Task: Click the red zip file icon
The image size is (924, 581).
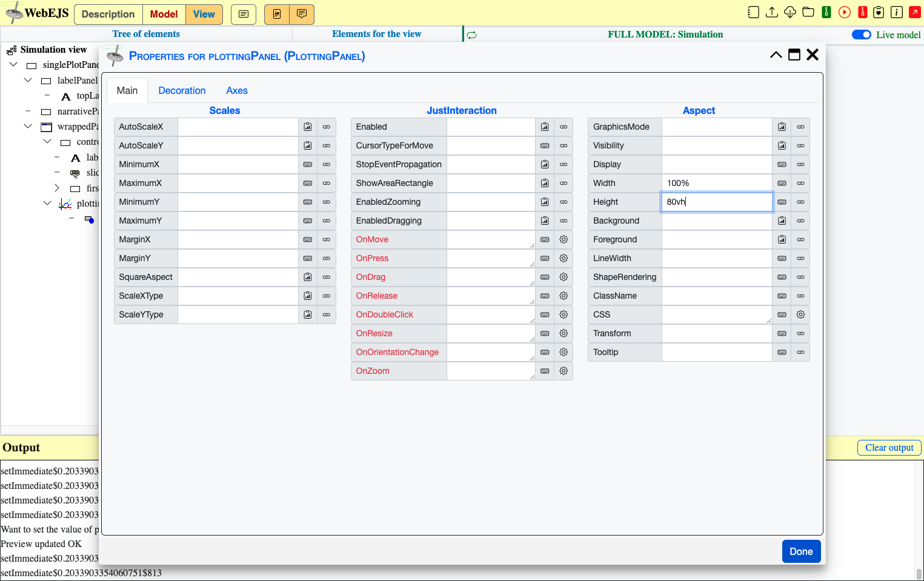Action: [863, 12]
